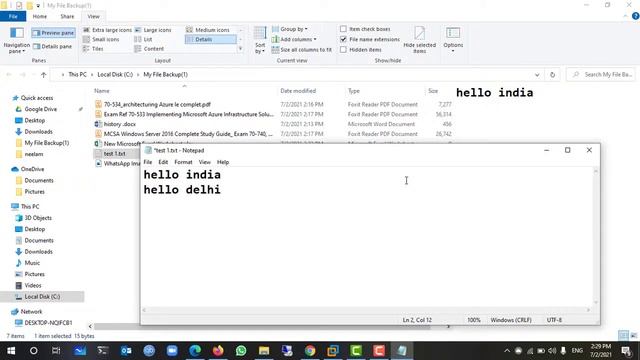Select List layout option
Viewport: 640px width, 360px height.
coord(144,39)
